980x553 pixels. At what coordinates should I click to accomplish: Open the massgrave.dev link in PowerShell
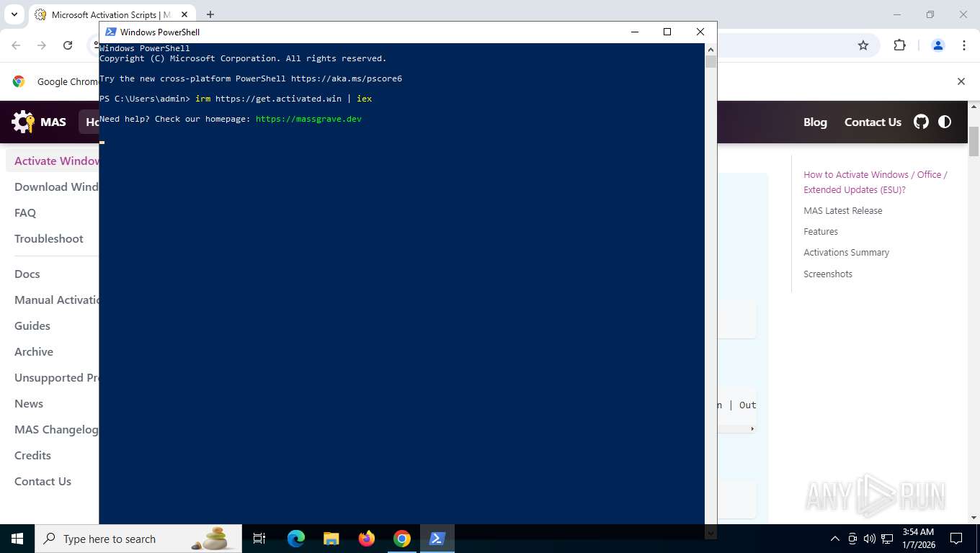(308, 119)
